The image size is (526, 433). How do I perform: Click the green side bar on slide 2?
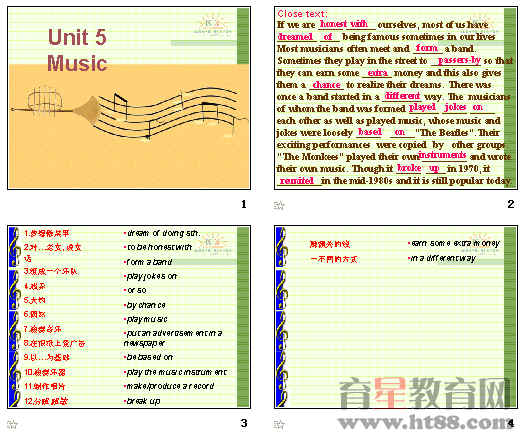coord(510,98)
